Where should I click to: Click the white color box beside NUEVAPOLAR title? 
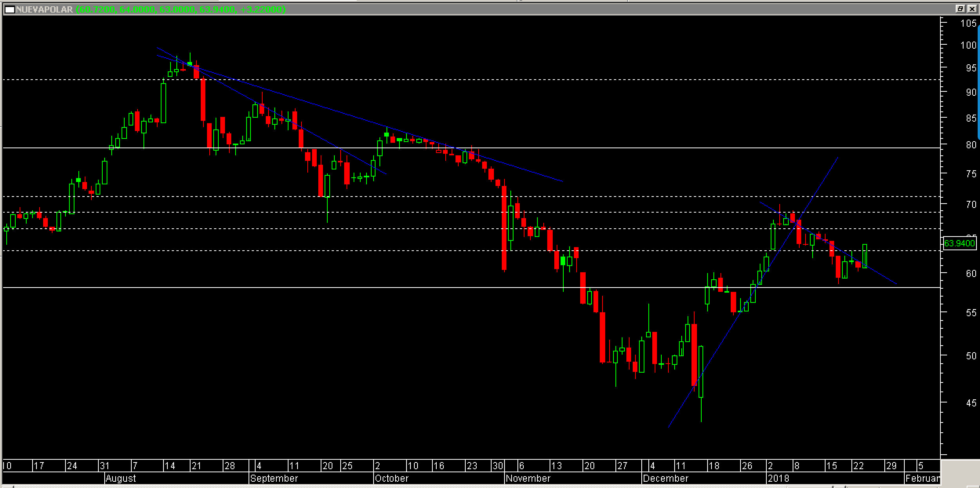point(10,9)
